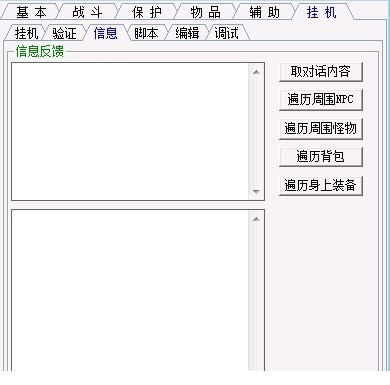Click the 遍历身上装备 button
This screenshot has width=390, height=385.
[321, 185]
